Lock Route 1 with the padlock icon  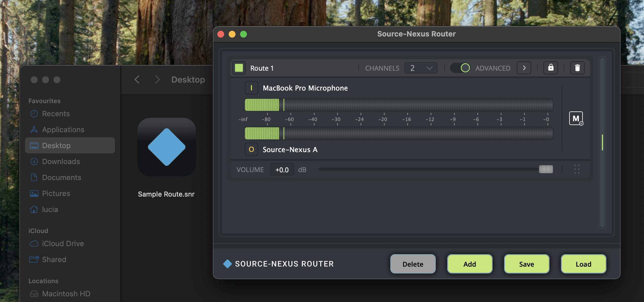click(551, 68)
